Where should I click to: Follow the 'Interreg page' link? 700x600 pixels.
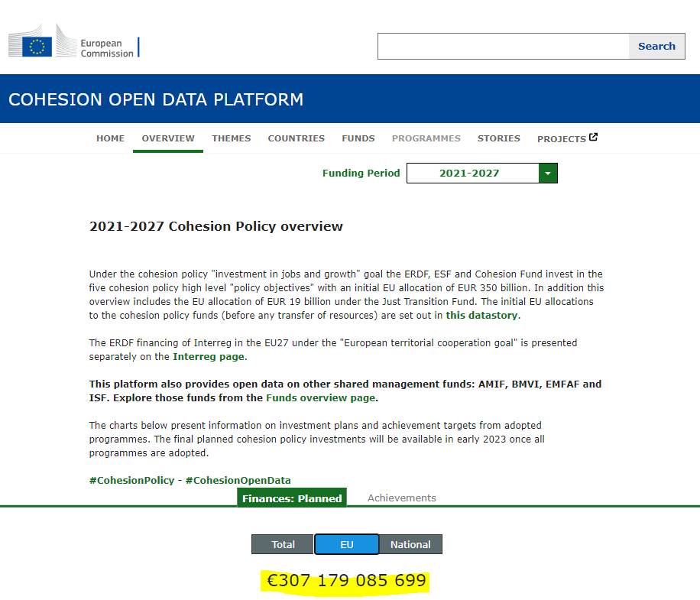click(x=209, y=357)
